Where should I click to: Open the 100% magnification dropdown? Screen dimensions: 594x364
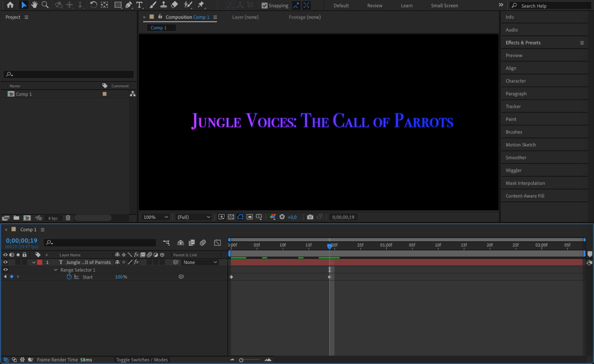coord(156,217)
